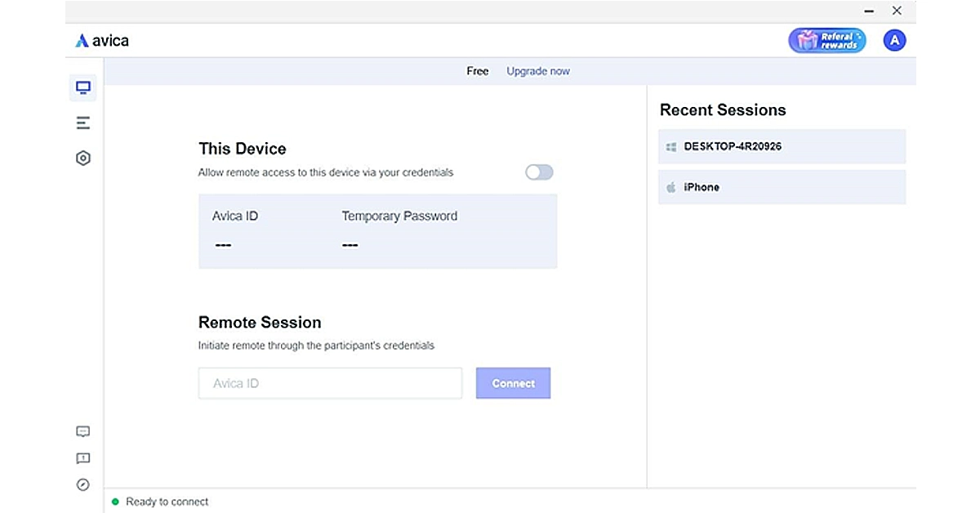Select the iPhone recent session
Screen dimensions: 980x513
click(x=782, y=187)
